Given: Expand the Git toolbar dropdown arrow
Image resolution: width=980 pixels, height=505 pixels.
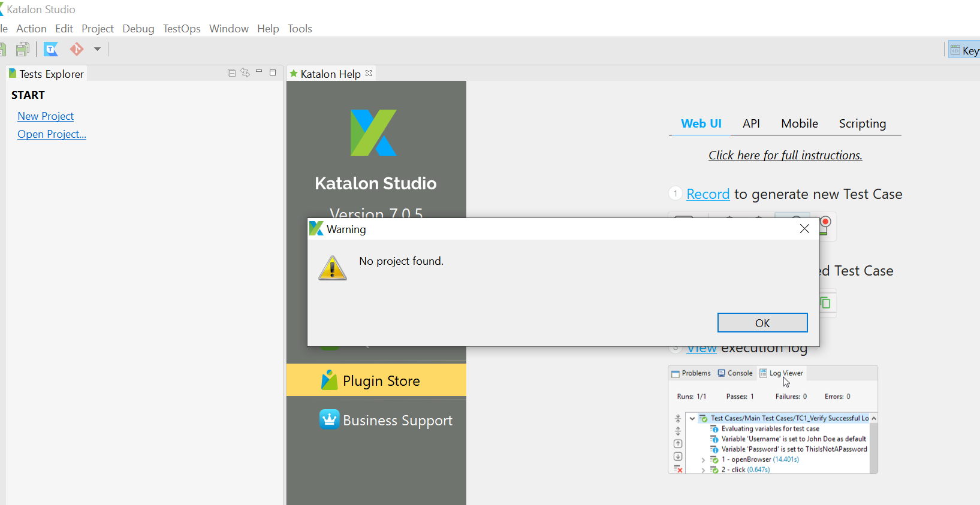Looking at the screenshot, I should coord(97,49).
